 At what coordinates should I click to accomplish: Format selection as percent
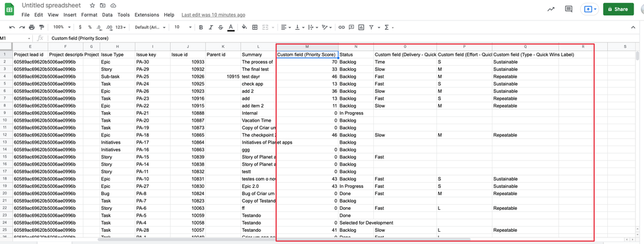[x=90, y=28]
